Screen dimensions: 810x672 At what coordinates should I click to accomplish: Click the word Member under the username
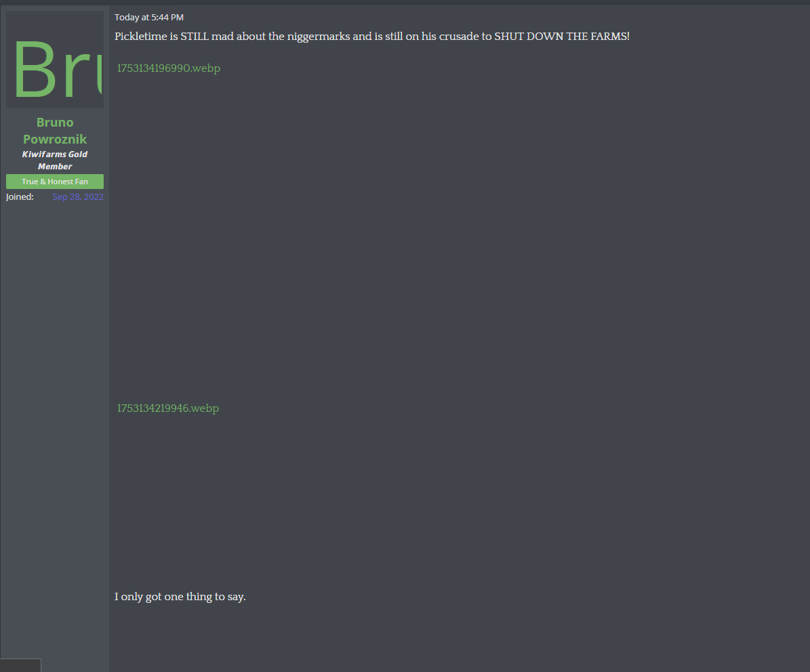(55, 166)
